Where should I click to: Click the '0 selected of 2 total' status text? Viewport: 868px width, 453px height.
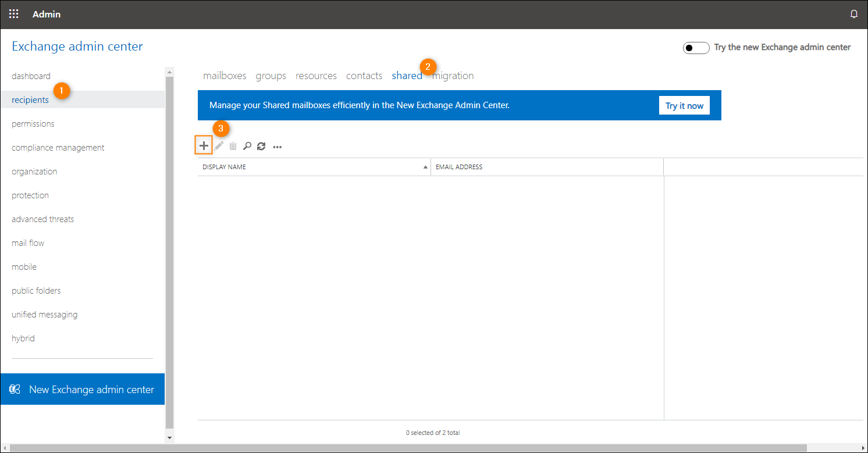[x=433, y=433]
